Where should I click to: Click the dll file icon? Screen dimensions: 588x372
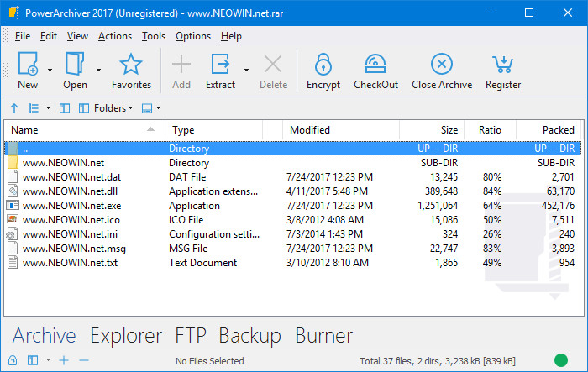(x=13, y=191)
